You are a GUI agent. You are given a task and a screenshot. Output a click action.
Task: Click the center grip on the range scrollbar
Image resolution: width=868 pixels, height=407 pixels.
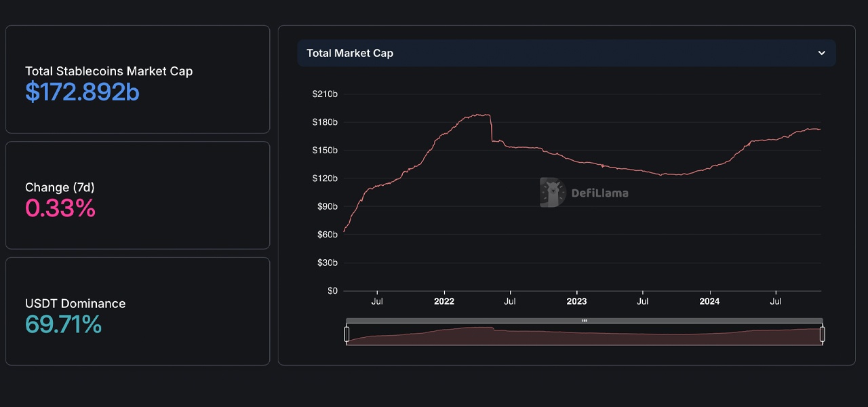pyautogui.click(x=584, y=320)
